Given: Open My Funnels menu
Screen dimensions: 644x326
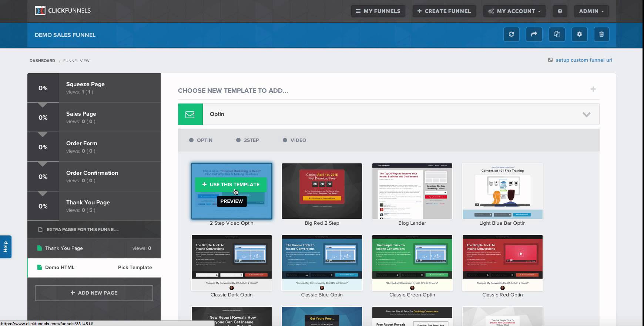Looking at the screenshot, I should [378, 11].
